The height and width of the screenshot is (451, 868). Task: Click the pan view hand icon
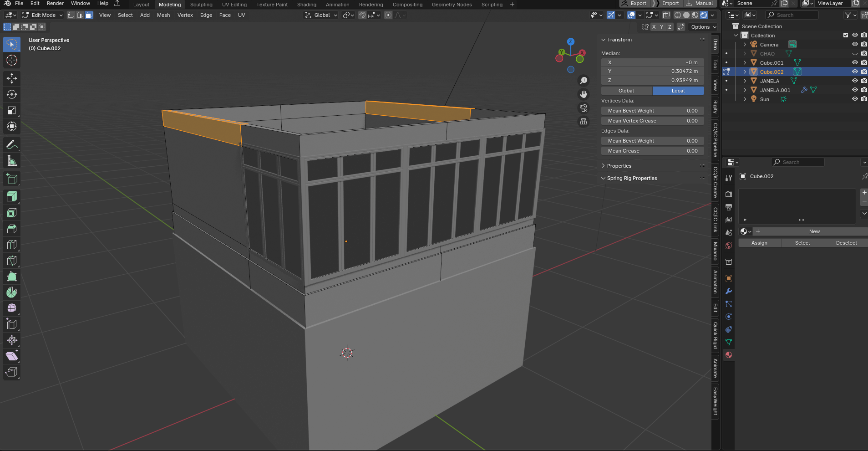[x=584, y=94]
